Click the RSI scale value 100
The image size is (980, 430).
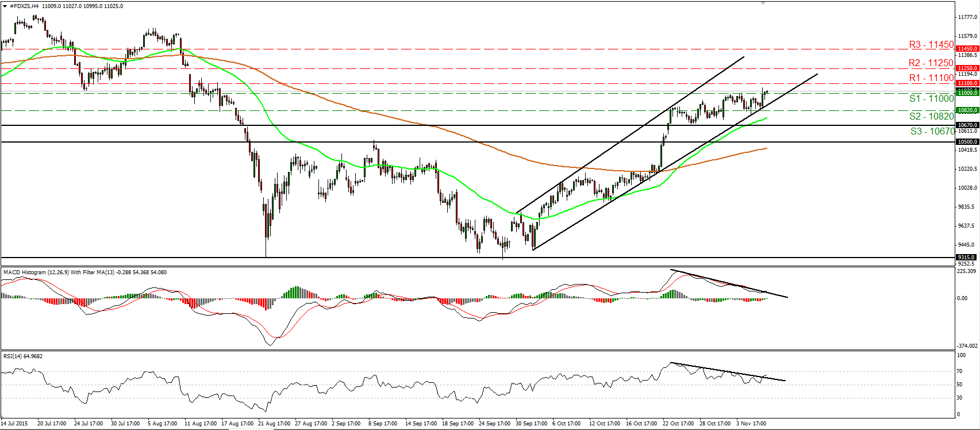click(961, 355)
